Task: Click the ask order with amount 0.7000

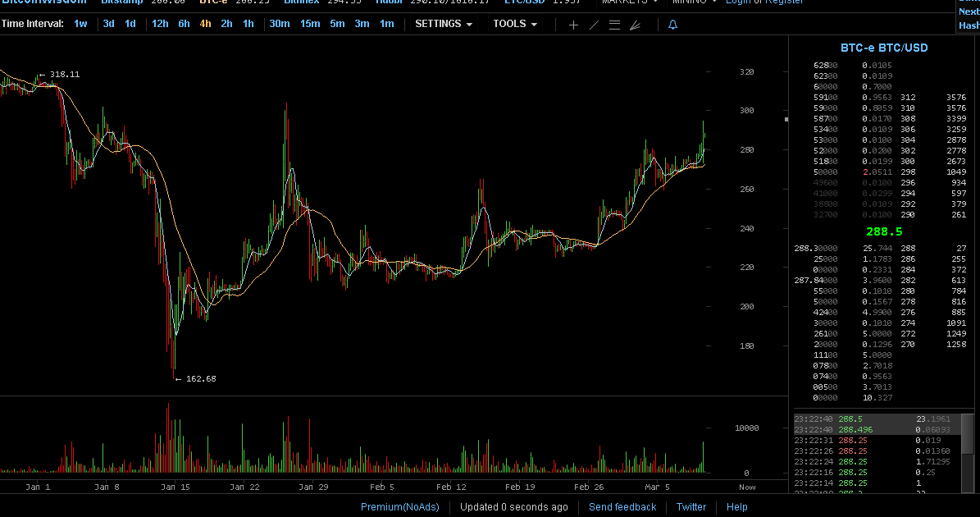Action: [x=853, y=86]
